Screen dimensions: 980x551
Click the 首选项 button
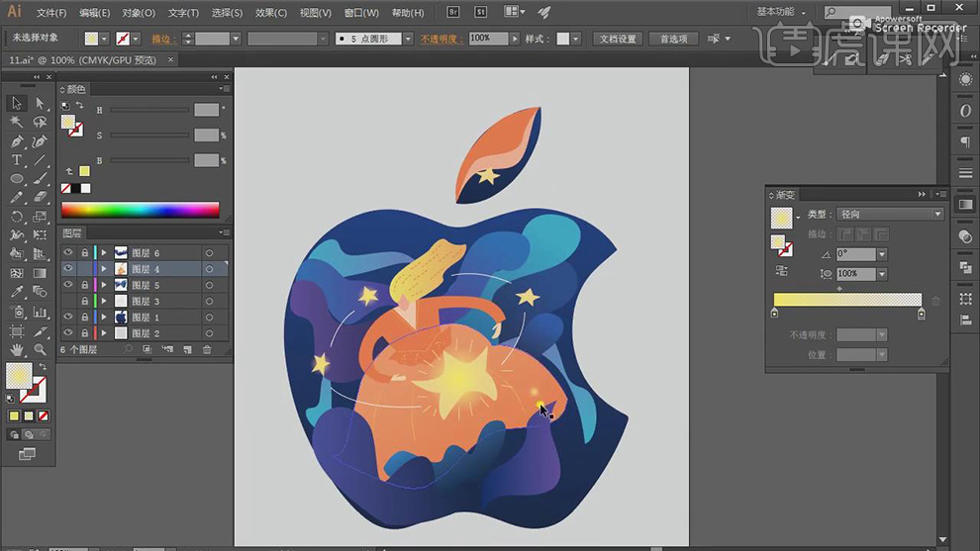pos(674,39)
